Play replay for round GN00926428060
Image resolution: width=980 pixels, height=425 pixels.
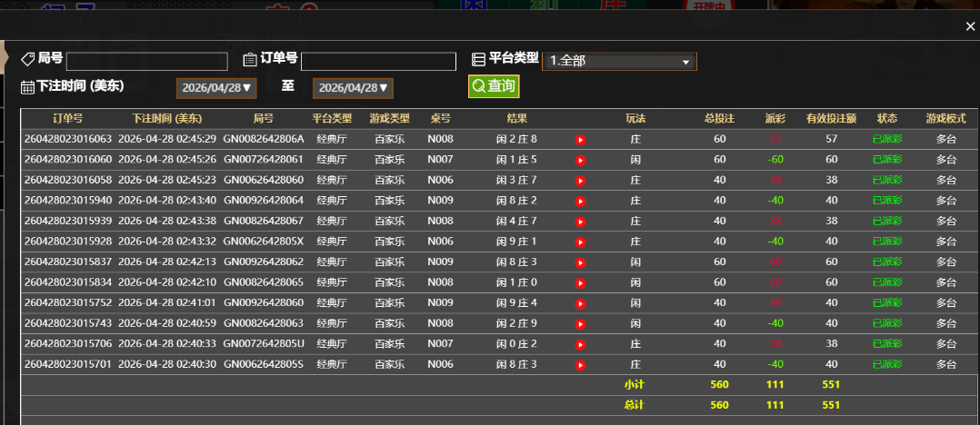coord(580,302)
